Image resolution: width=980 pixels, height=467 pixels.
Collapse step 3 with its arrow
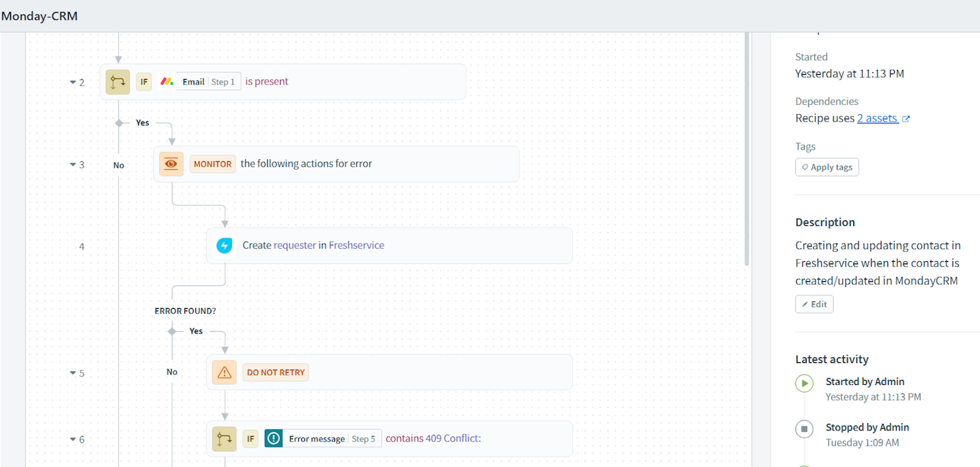tap(73, 164)
